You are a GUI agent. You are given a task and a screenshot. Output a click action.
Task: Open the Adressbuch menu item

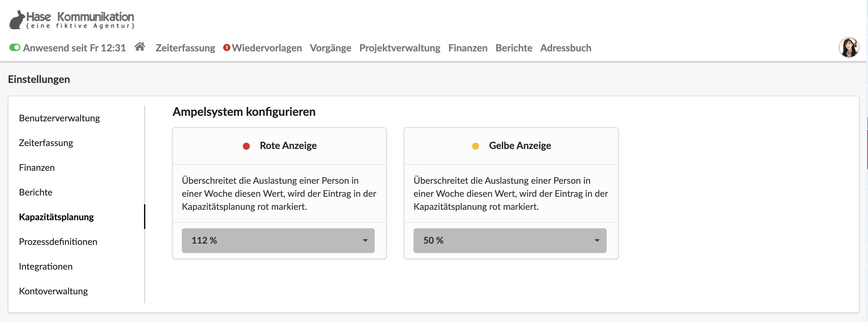[565, 48]
